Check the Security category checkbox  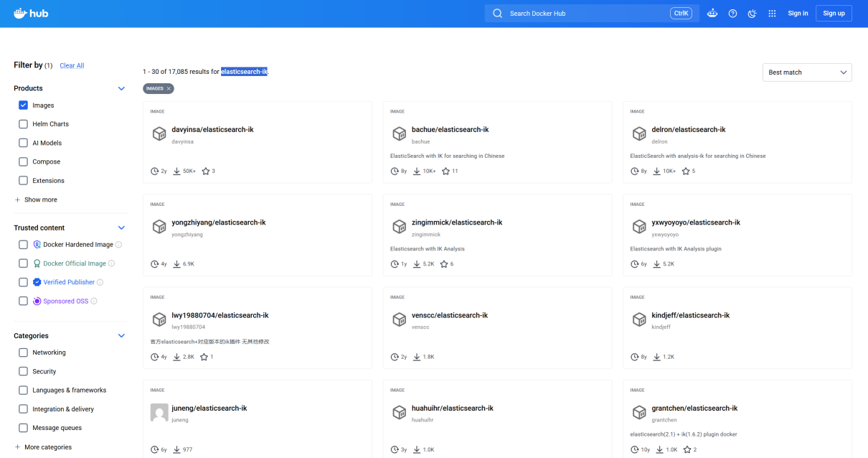(x=23, y=371)
